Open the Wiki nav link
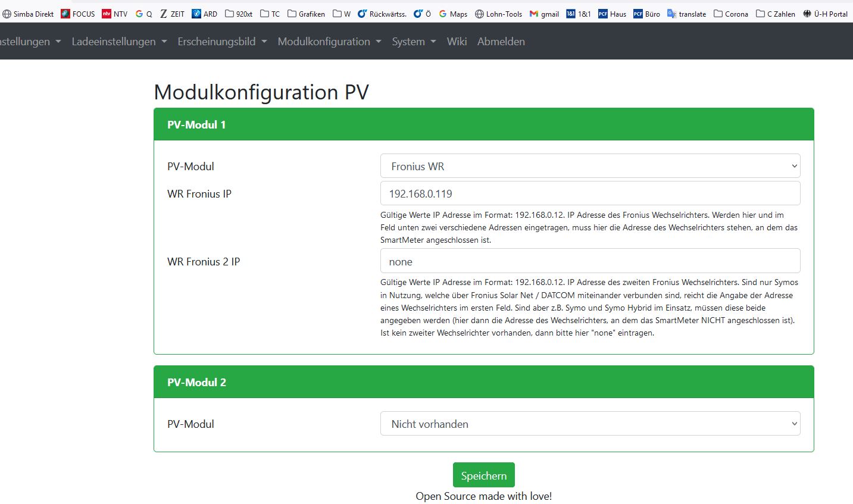This screenshot has width=853, height=504. point(457,42)
